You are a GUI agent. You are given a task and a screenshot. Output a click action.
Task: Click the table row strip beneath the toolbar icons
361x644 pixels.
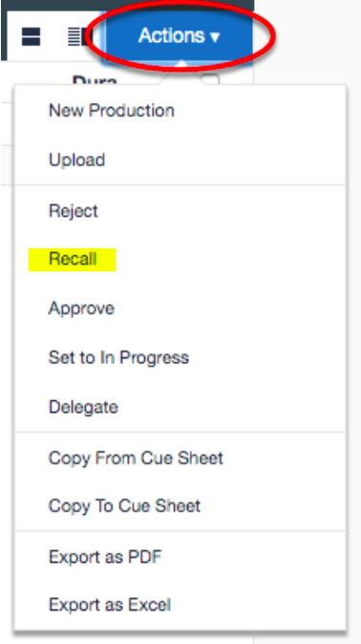8,123
